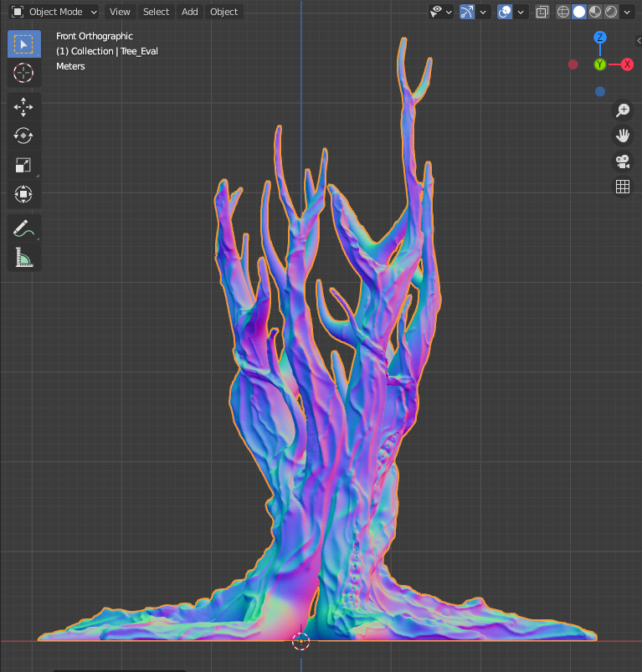Activate the Measure tool

[x=23, y=258]
